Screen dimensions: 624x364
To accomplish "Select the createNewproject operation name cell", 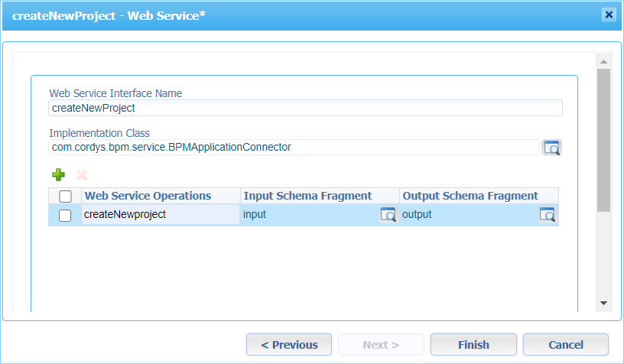I will (161, 214).
